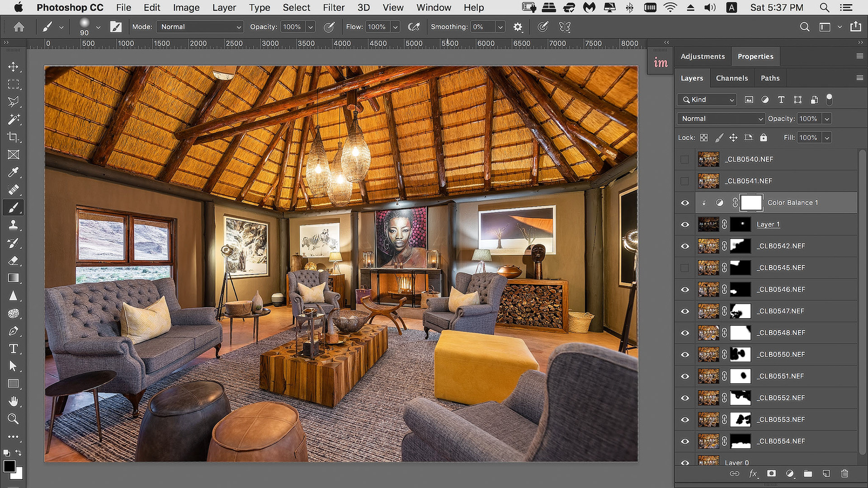This screenshot has height=488, width=868.
Task: Open the brush preset picker arrow
Action: (x=98, y=27)
